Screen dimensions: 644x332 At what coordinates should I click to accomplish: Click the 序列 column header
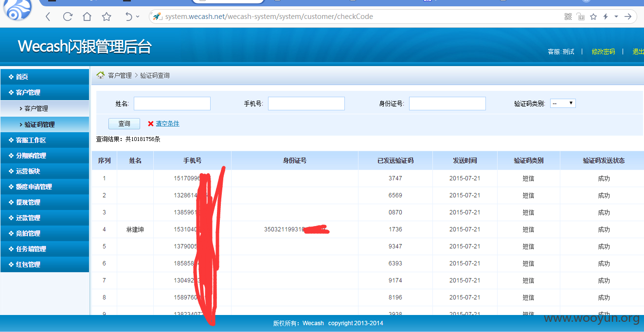coord(104,160)
